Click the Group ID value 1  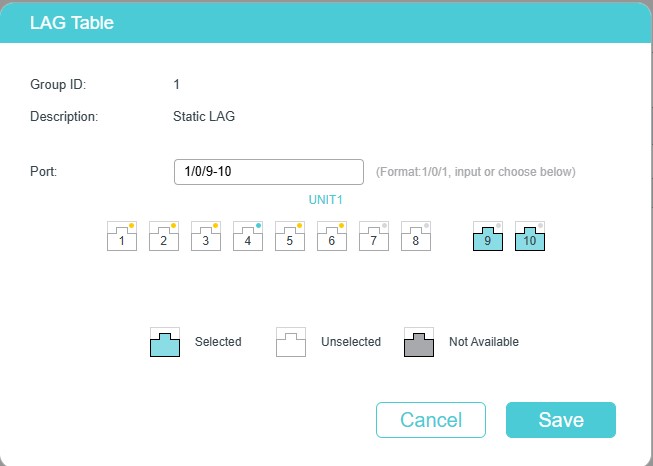[x=177, y=85]
